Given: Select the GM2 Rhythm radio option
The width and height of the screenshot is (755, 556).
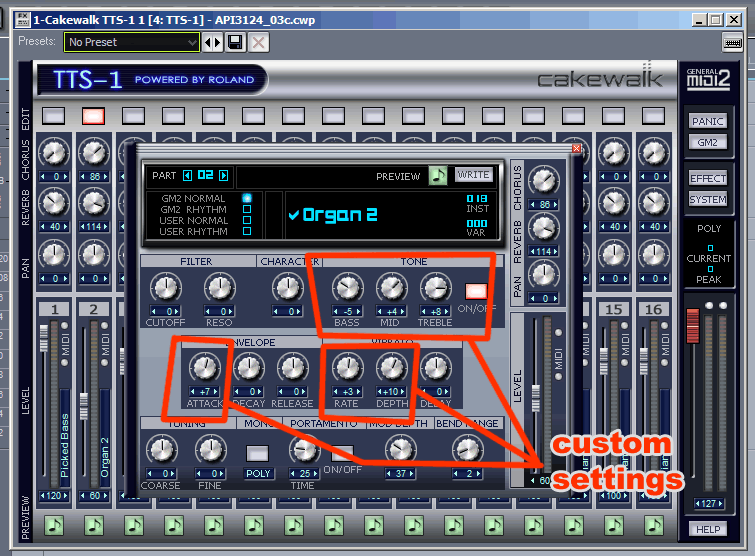Looking at the screenshot, I should point(247,209).
